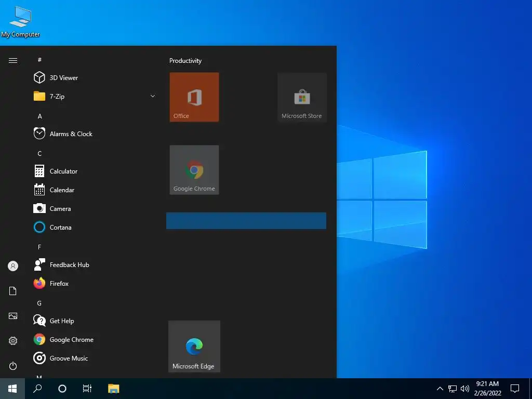Screen dimensions: 532x399
Task: Open the Microsoft Store tile
Action: pos(302,97)
